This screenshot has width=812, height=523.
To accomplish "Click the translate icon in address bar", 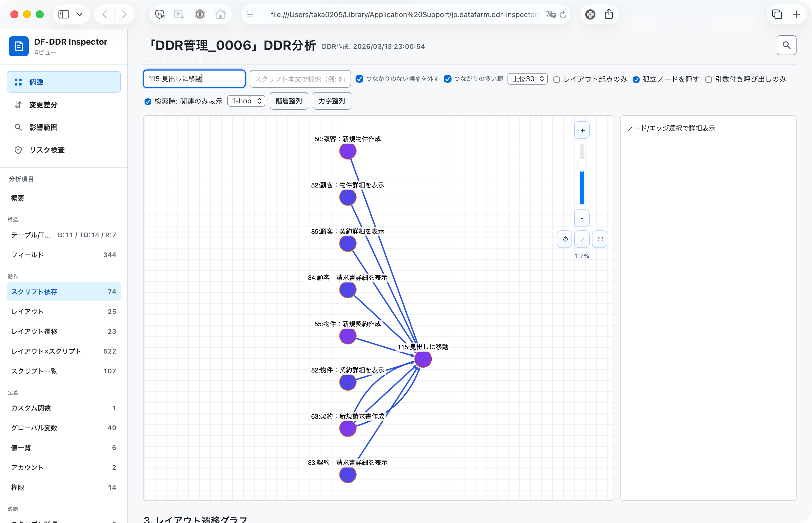I will [551, 14].
